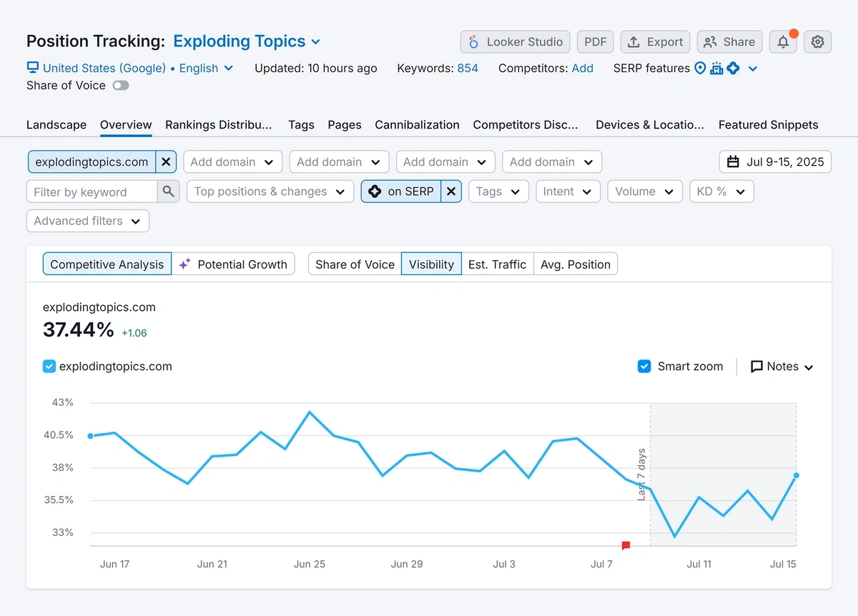Click SERP features AI overview icon
Image resolution: width=858 pixels, height=616 pixels.
point(733,69)
